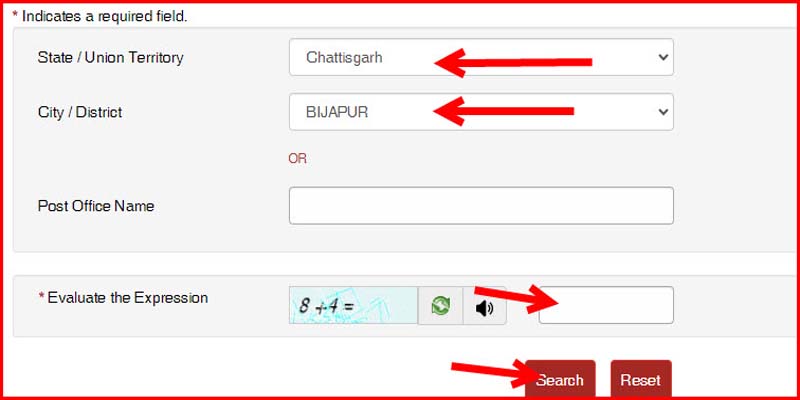
Task: Expand state list using the Chattisgarh chevron arrow
Action: [663, 57]
